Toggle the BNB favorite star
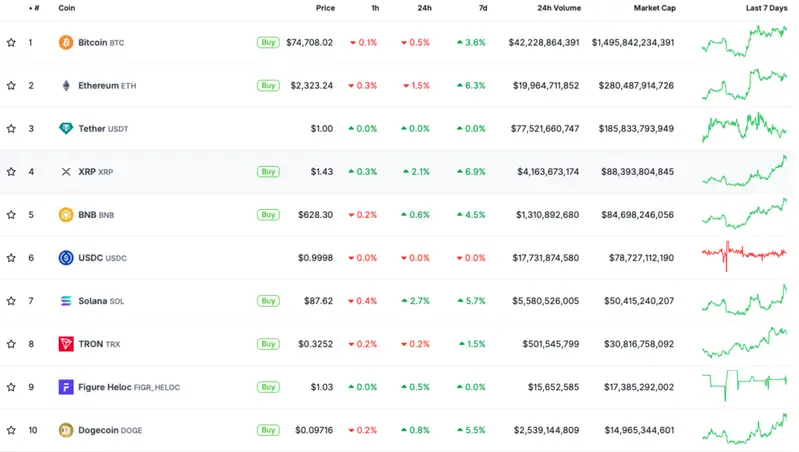Viewport: 799px width, 452px height. pyautogui.click(x=11, y=215)
